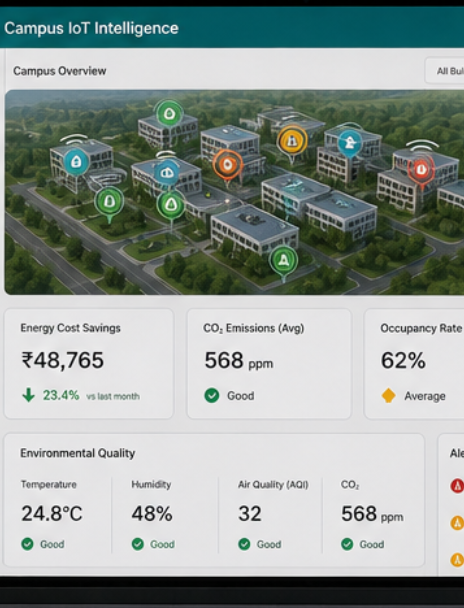This screenshot has height=608, width=464.
Task: Click the Good status under AQI value 32
Action: pyautogui.click(x=269, y=544)
